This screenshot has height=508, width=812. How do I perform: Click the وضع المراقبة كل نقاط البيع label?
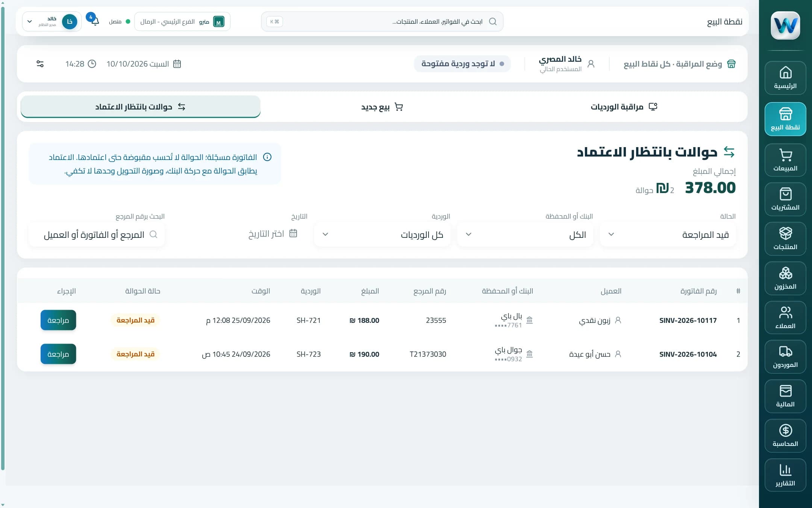pos(673,64)
